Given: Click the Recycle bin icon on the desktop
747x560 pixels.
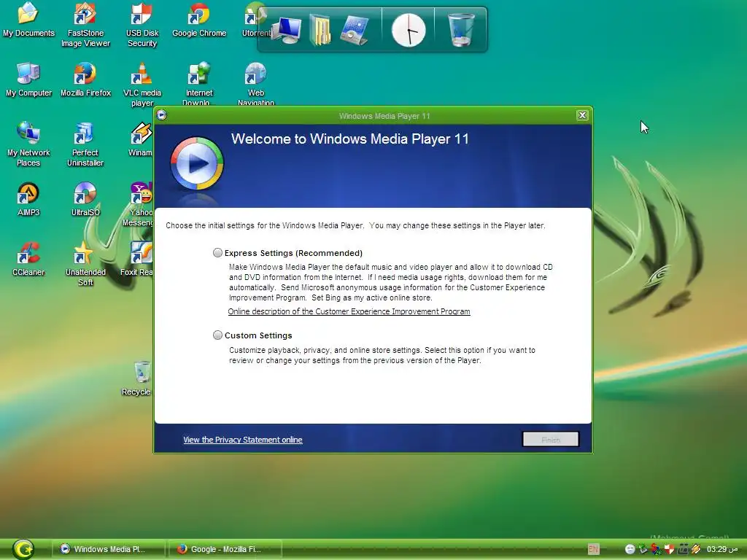Looking at the screenshot, I should click(137, 378).
